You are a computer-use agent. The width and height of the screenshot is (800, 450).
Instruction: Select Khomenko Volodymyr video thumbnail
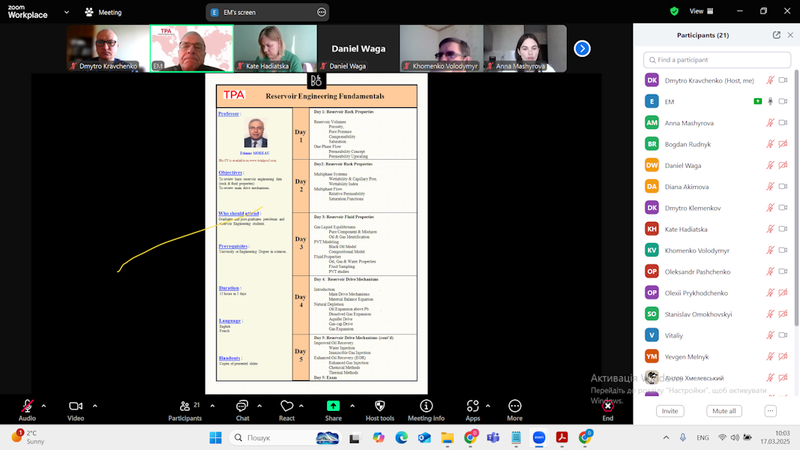click(442, 48)
